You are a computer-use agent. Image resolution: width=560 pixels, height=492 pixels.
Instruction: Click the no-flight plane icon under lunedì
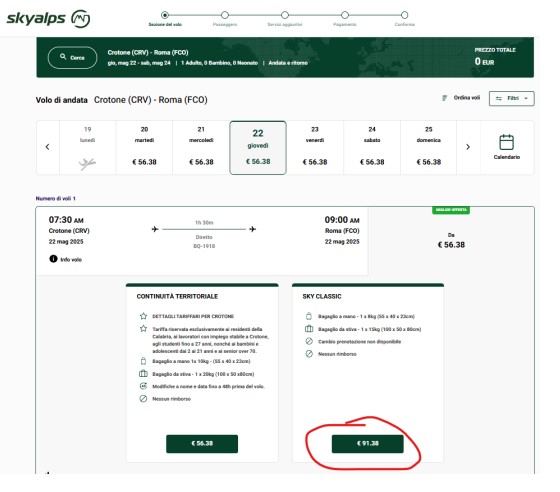(87, 164)
